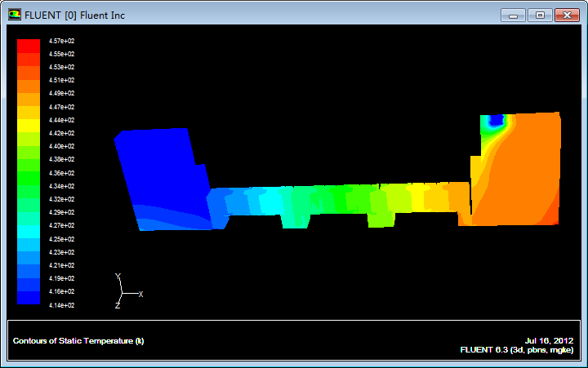The width and height of the screenshot is (588, 368).
Task: Click the Z axis label of triad
Action: coord(118,305)
